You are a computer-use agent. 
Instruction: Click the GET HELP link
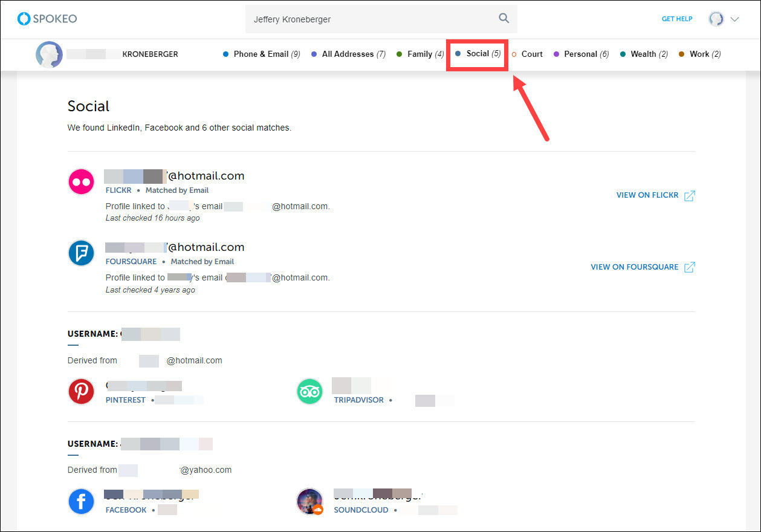(x=677, y=19)
